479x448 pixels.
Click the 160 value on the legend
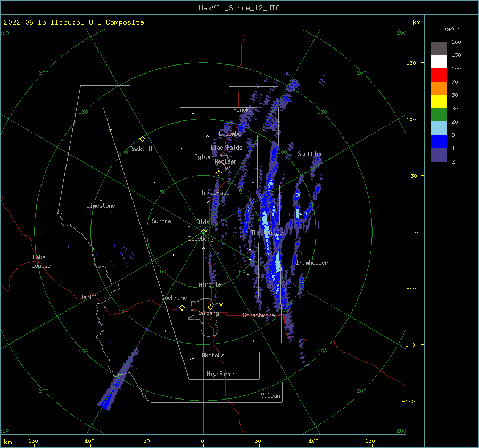click(456, 42)
